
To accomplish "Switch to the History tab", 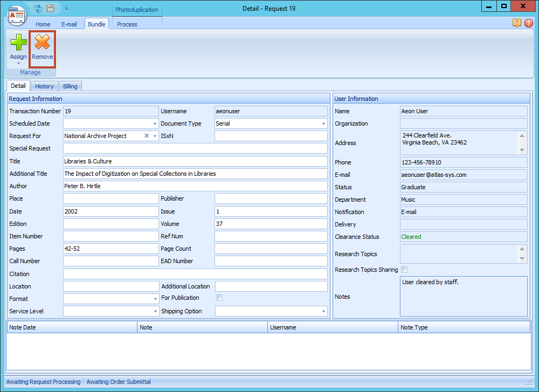I will 44,86.
